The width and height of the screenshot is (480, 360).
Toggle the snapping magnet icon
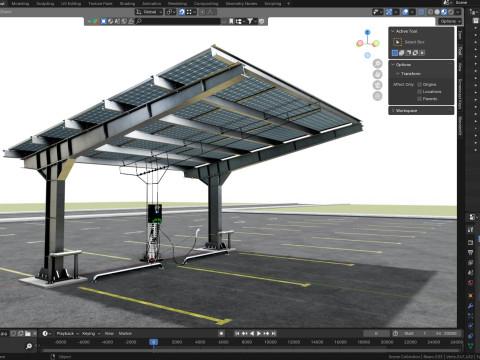(182, 12)
